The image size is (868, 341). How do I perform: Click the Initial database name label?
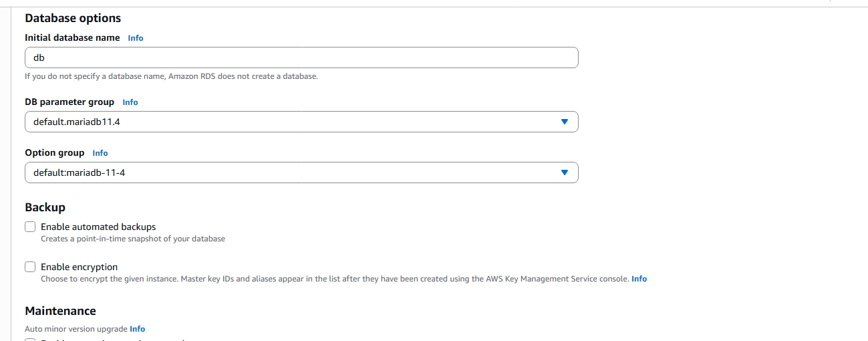72,38
